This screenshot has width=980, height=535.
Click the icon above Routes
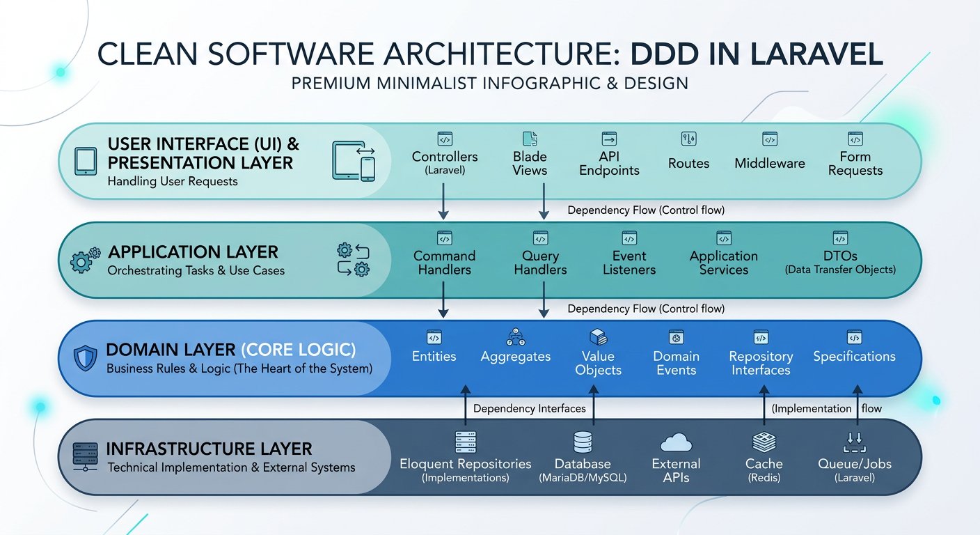(x=688, y=139)
